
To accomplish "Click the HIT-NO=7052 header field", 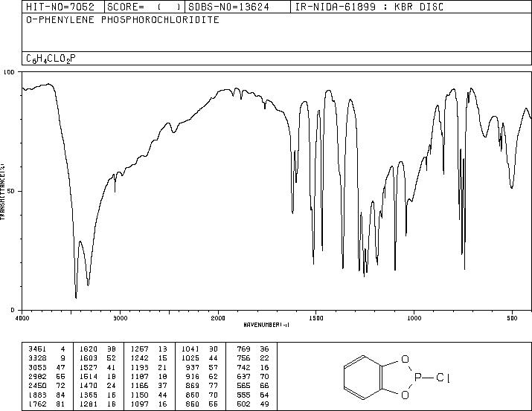I will [x=63, y=7].
